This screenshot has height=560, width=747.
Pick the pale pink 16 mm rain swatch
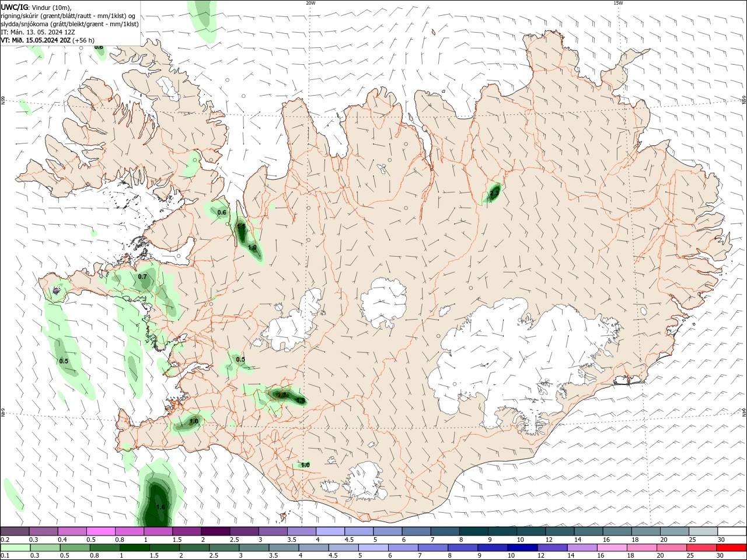[x=612, y=548]
